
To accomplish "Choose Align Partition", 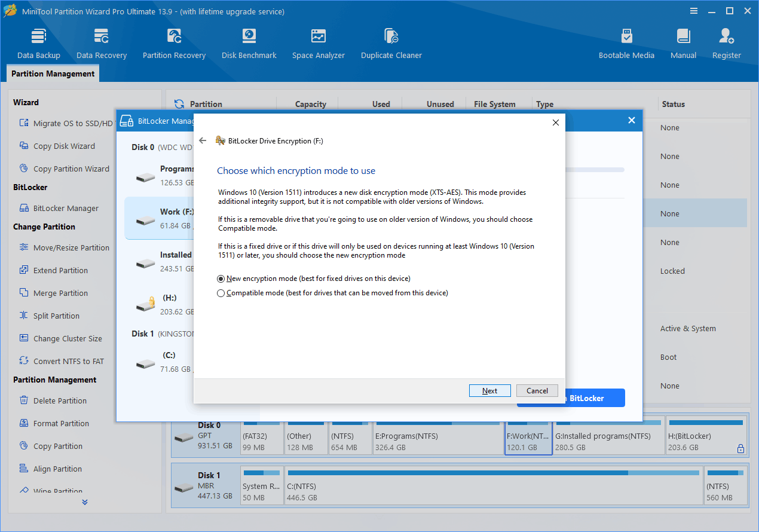I will [50, 469].
